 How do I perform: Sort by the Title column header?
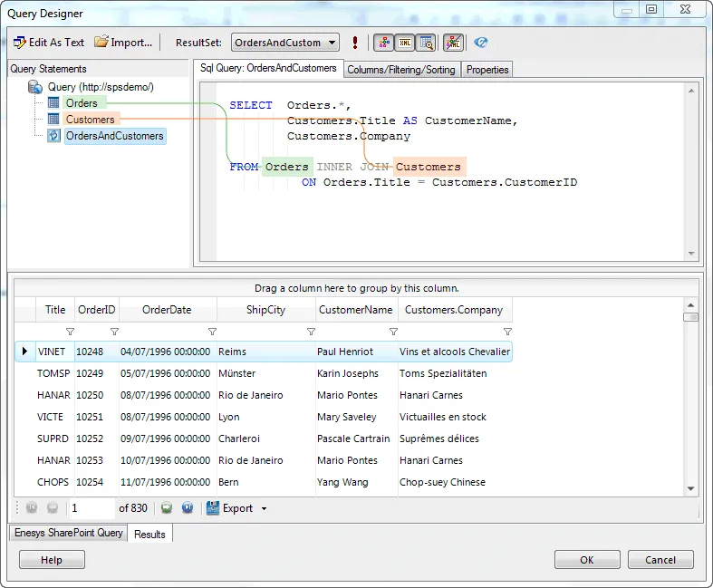coord(55,310)
